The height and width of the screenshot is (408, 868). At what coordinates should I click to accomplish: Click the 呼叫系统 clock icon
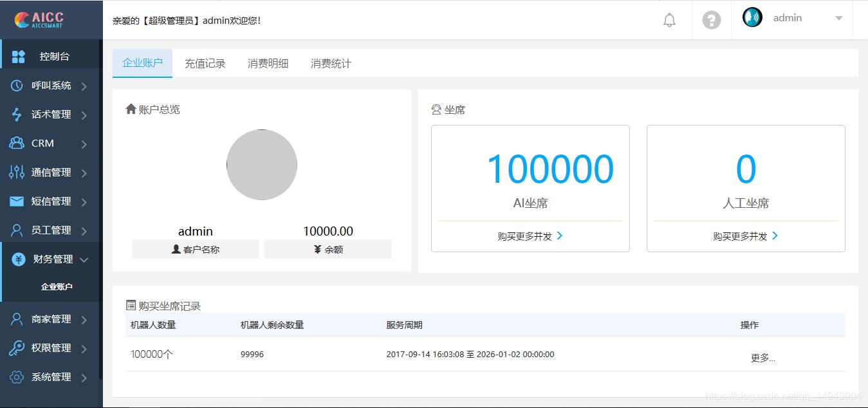coord(17,86)
